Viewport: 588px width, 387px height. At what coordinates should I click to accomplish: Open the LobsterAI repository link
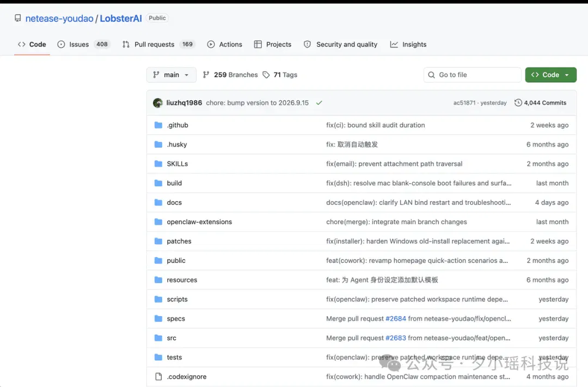(121, 19)
